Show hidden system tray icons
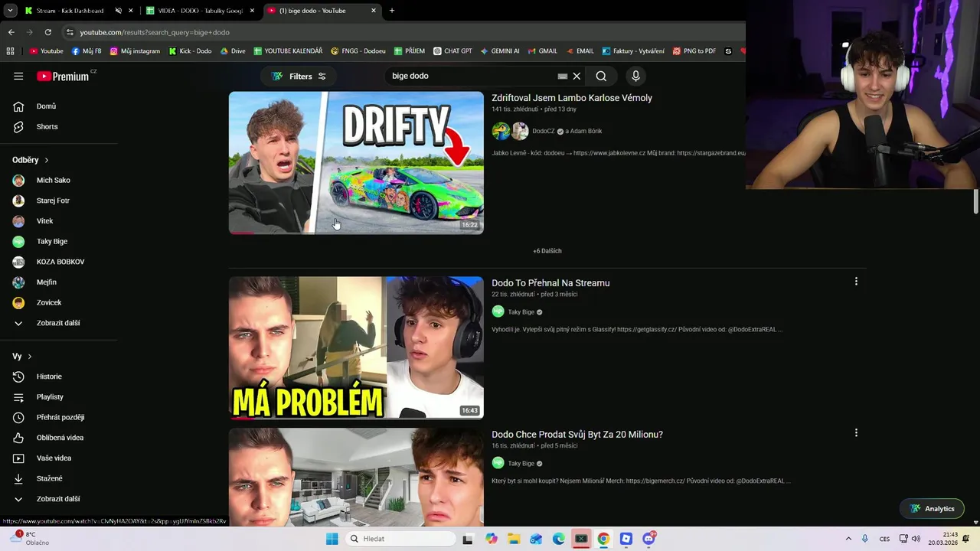This screenshot has height=551, width=980. click(x=848, y=539)
